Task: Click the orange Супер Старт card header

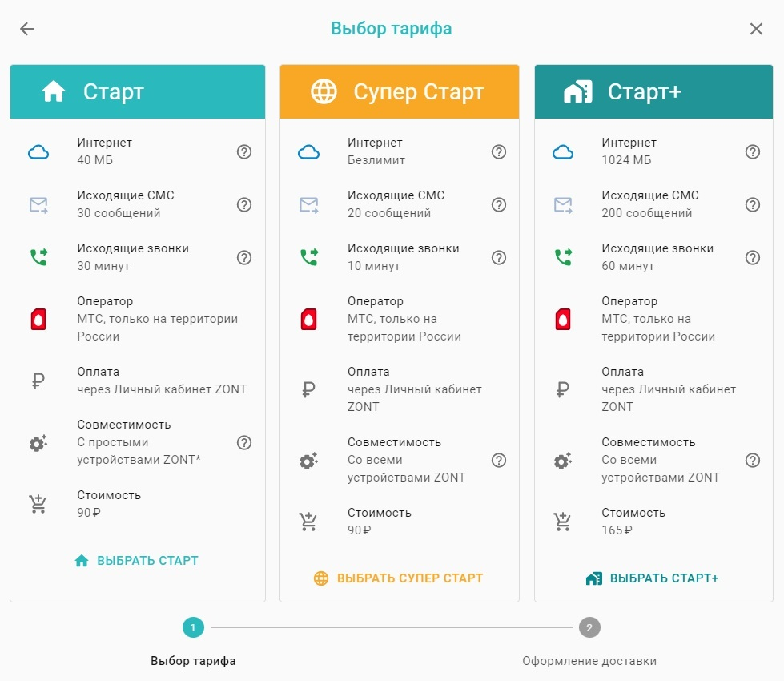Action: click(400, 92)
